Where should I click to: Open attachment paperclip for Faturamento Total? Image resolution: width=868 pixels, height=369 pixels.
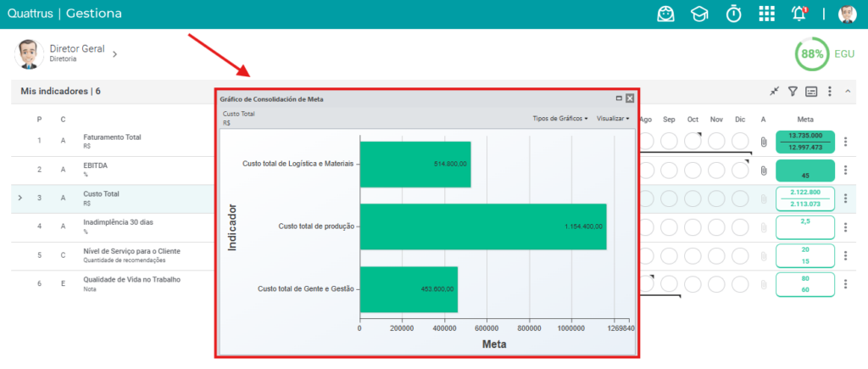[764, 142]
